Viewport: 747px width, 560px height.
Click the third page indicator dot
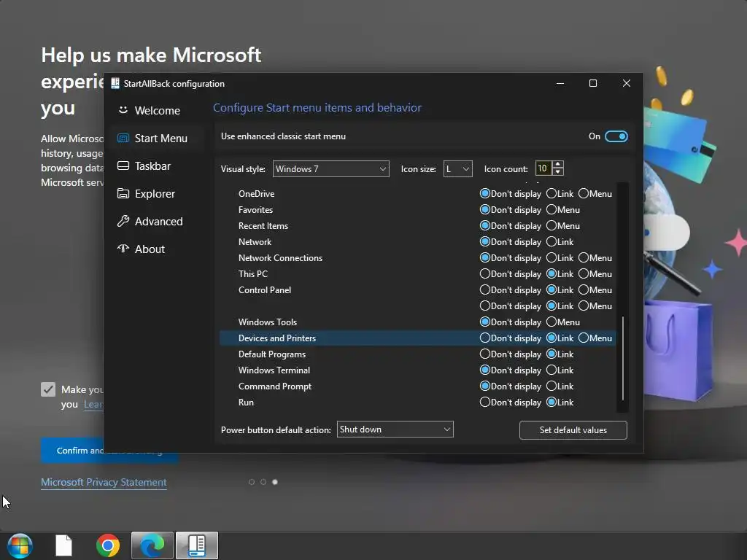[x=275, y=482]
